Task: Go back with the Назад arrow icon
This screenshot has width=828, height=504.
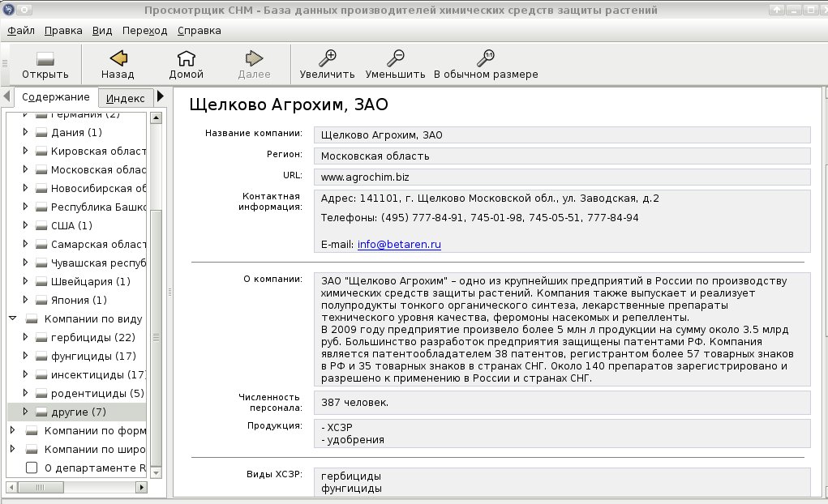Action: [x=118, y=58]
